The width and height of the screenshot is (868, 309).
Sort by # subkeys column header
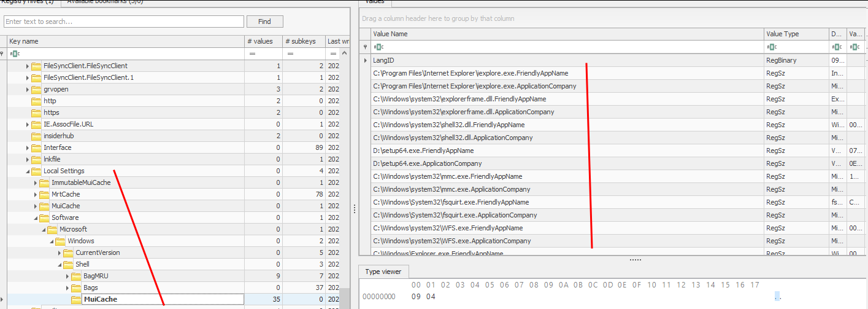303,41
